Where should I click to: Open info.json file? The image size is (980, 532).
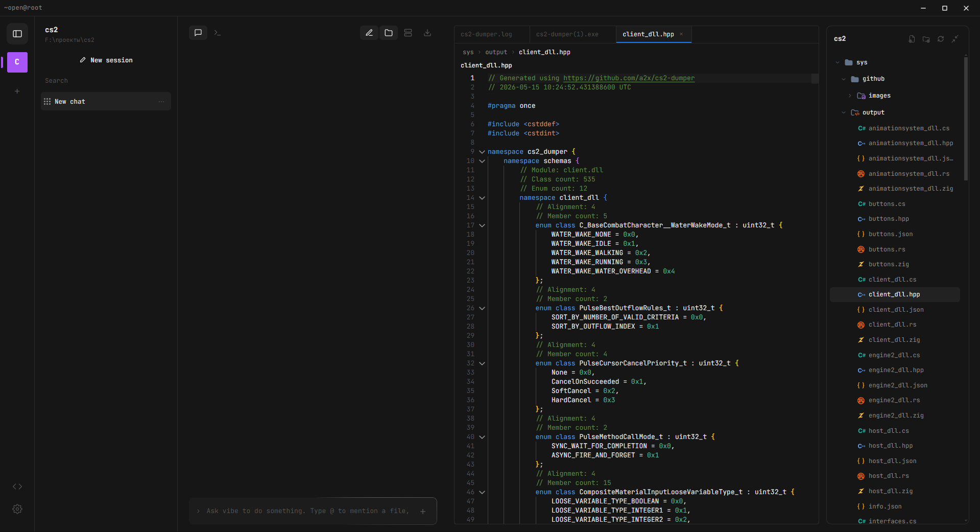895,506
